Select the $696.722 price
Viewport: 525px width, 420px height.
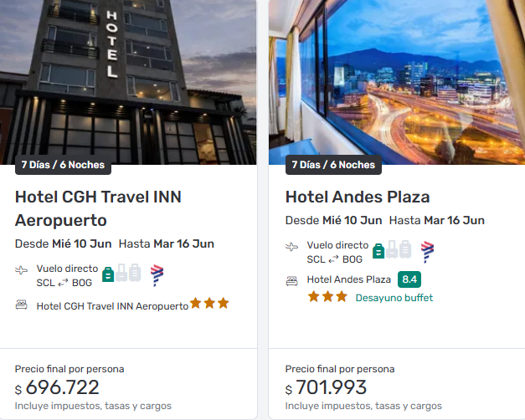pyautogui.click(x=62, y=388)
